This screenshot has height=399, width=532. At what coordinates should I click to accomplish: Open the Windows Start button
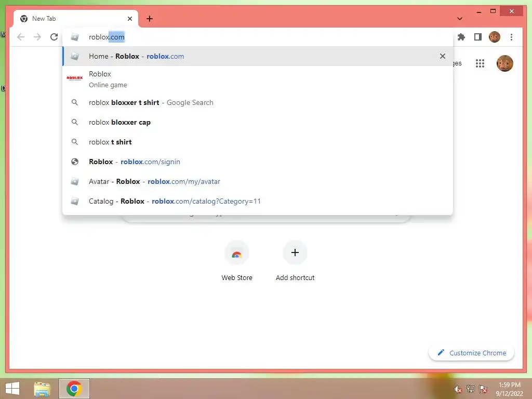[x=12, y=389]
